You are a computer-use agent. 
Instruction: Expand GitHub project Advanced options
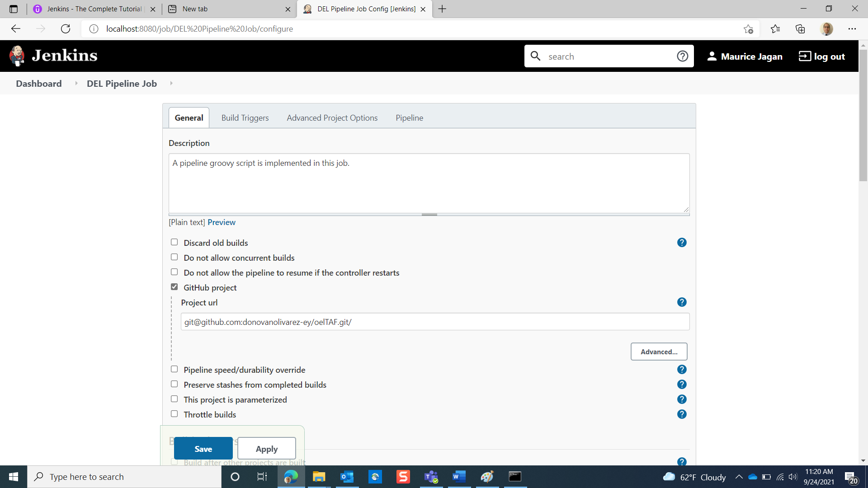659,352
